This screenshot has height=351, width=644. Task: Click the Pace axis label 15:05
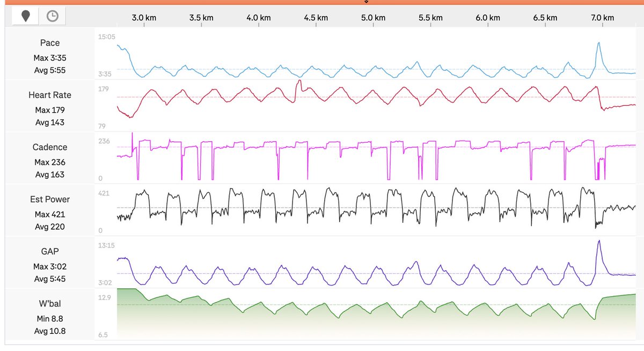point(106,37)
